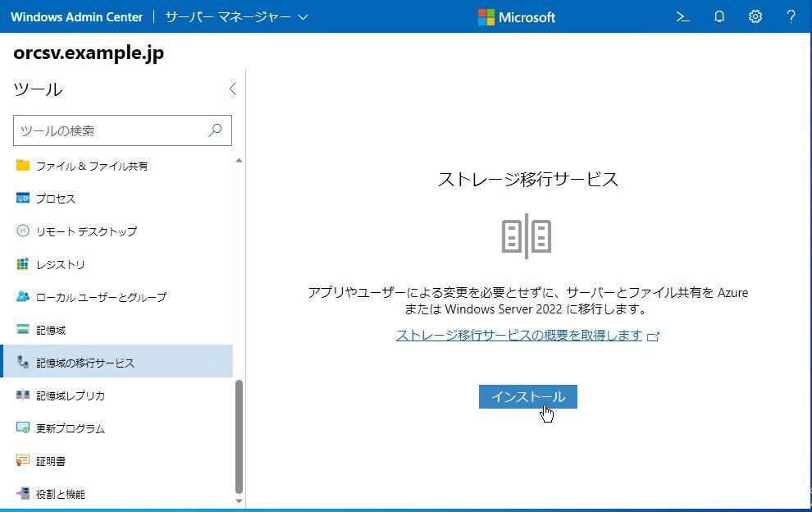Select ローカル ユーザーとグループ tool
Screen dimensions: 812x512
tap(117, 297)
